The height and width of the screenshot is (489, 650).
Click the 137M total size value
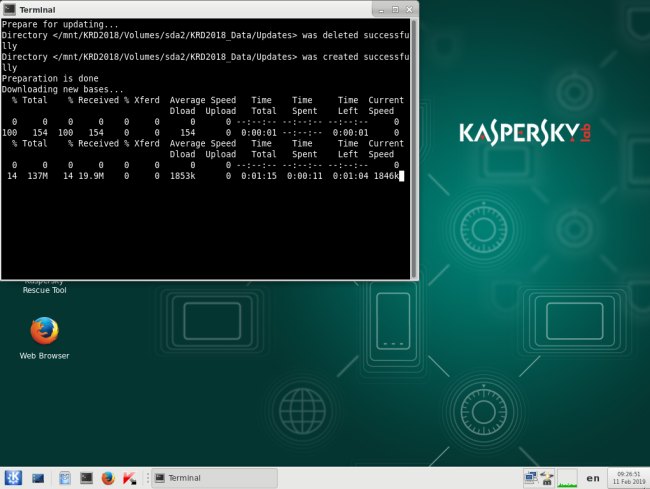38,176
